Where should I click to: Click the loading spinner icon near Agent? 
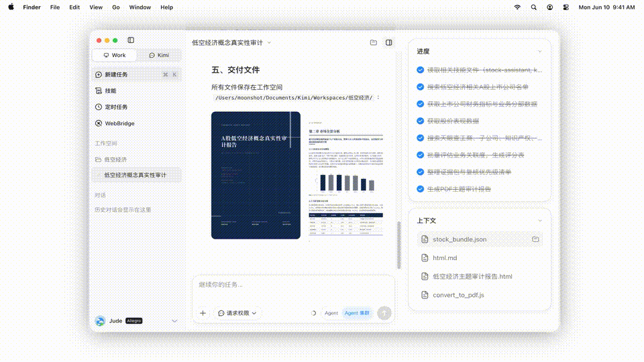point(313,313)
